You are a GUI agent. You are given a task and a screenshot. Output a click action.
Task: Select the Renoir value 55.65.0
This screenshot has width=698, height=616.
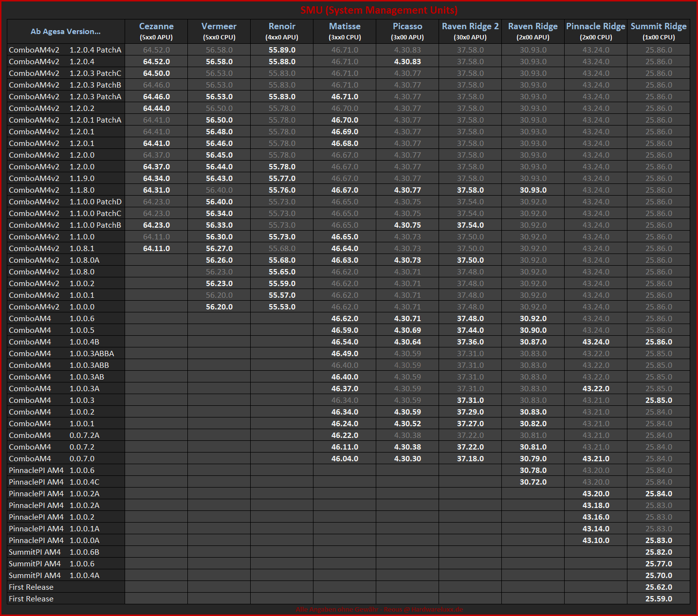pyautogui.click(x=282, y=272)
